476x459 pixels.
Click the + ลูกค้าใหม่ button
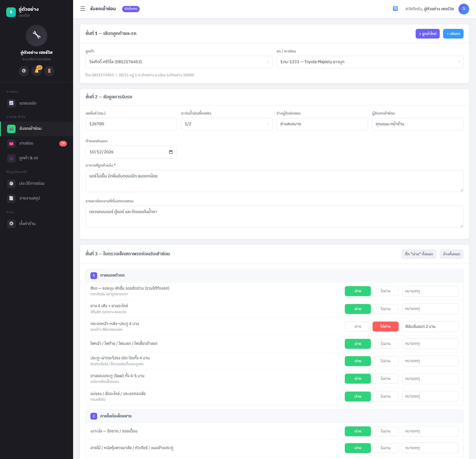tap(428, 34)
